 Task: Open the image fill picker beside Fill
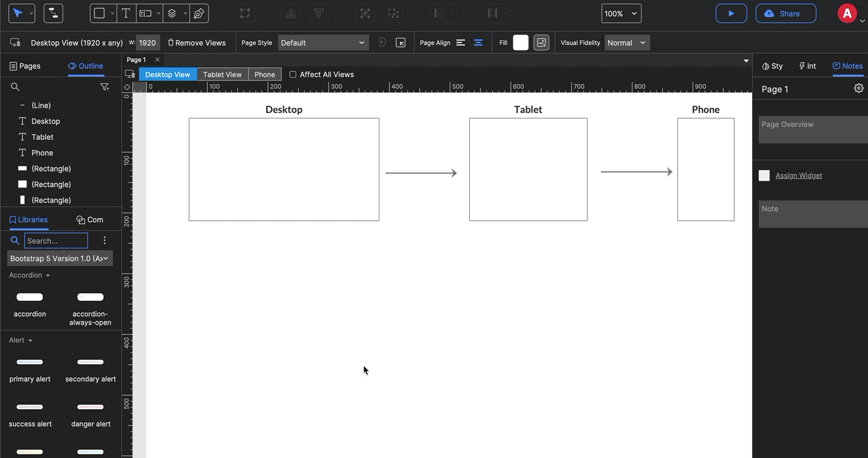(x=540, y=43)
